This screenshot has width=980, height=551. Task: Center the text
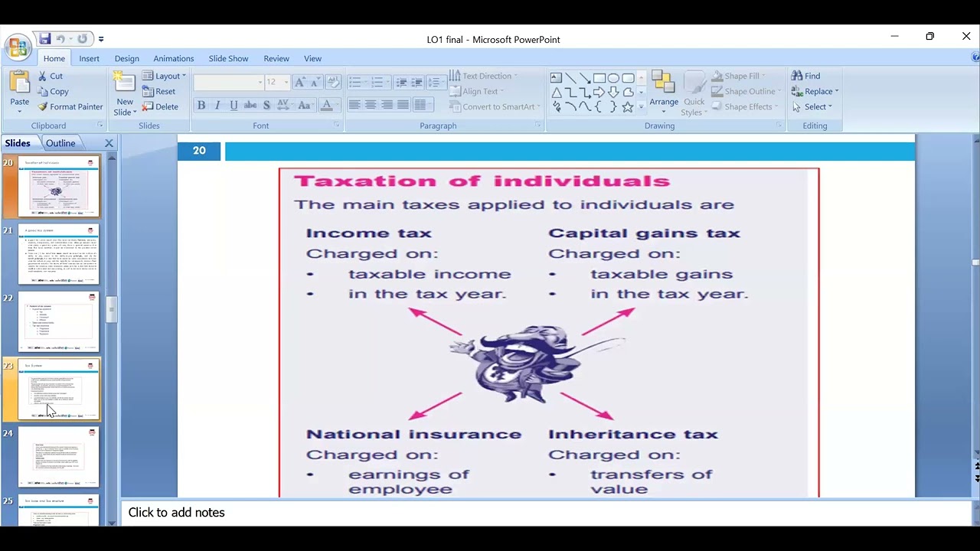[371, 105]
